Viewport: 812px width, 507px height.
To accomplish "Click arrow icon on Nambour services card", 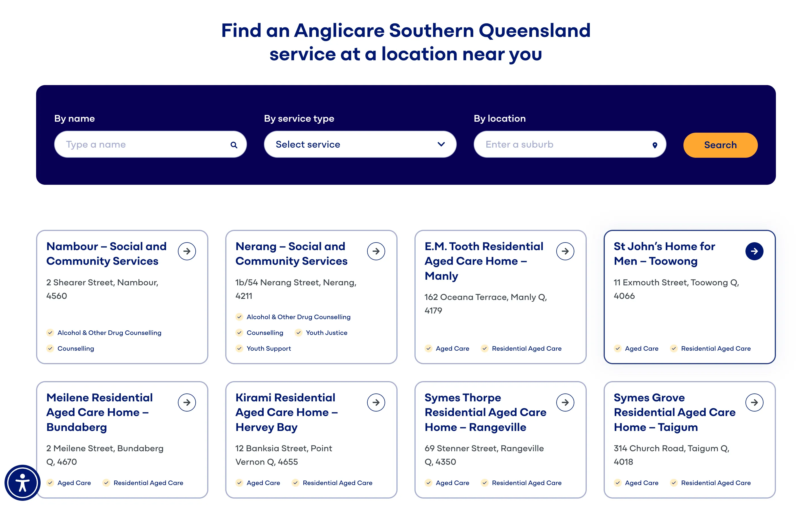I will click(187, 251).
